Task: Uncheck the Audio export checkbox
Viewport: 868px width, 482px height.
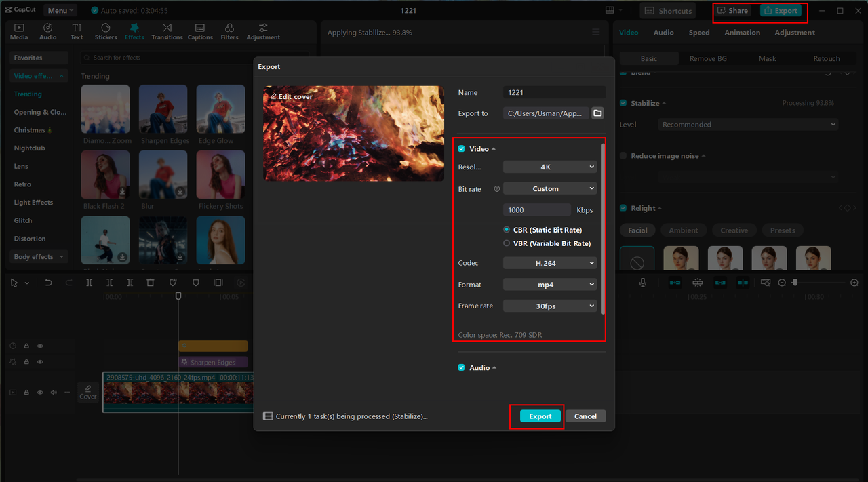Action: [462, 367]
